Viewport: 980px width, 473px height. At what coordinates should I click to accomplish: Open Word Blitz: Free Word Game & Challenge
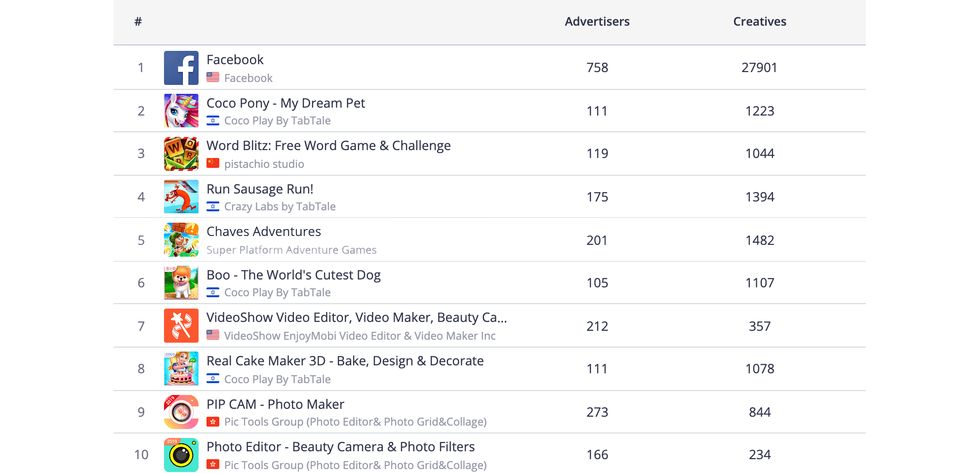pyautogui.click(x=328, y=146)
